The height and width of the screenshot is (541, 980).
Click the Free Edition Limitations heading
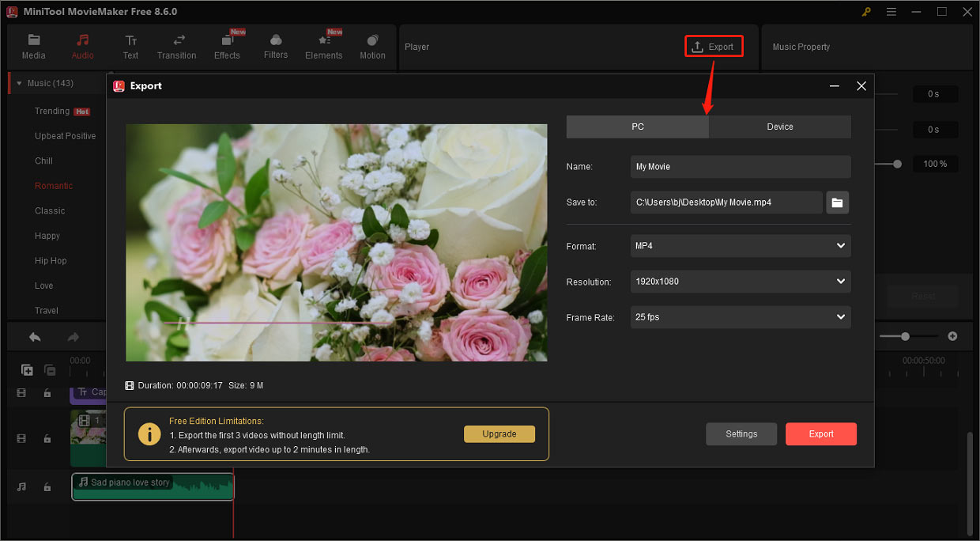coord(217,421)
